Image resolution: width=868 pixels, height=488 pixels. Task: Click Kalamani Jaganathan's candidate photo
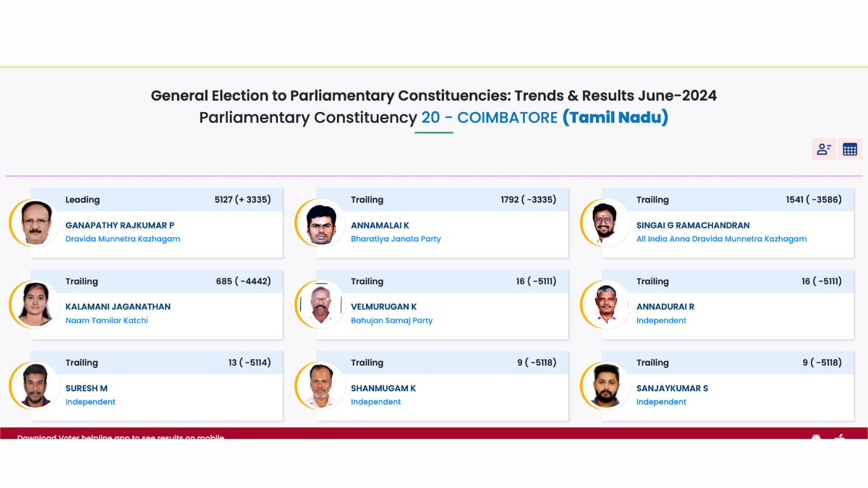(x=35, y=304)
